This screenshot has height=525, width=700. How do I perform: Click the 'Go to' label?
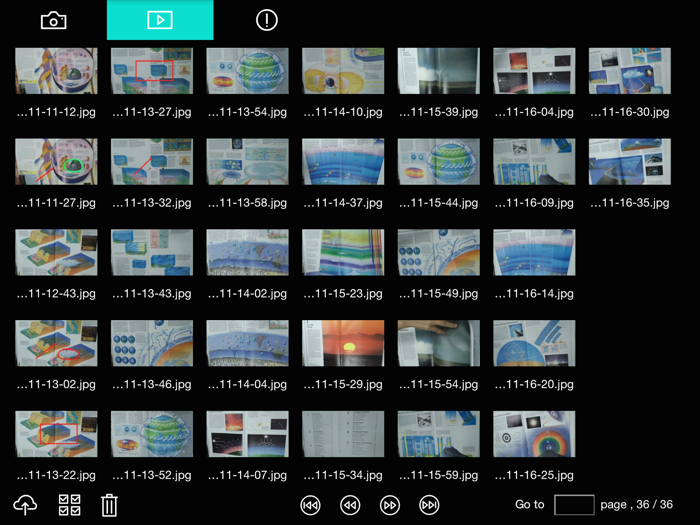click(529, 504)
